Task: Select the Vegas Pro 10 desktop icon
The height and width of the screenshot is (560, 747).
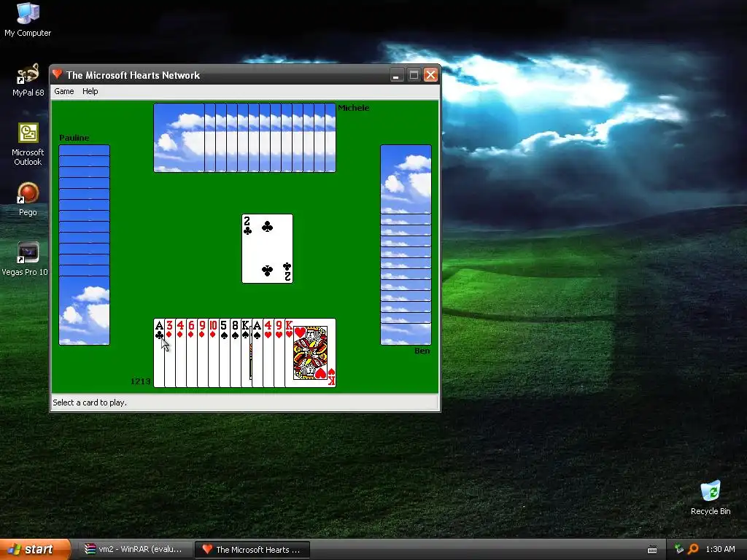Action: 25,260
